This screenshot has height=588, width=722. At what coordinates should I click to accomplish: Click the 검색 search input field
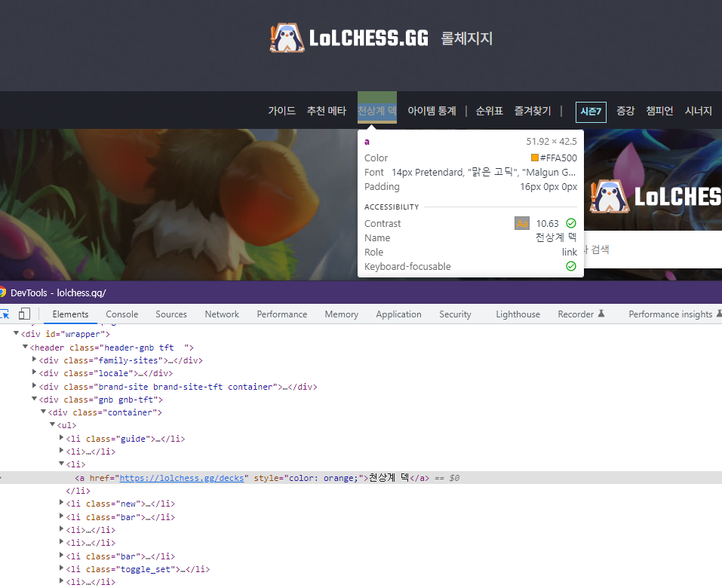pyautogui.click(x=653, y=250)
